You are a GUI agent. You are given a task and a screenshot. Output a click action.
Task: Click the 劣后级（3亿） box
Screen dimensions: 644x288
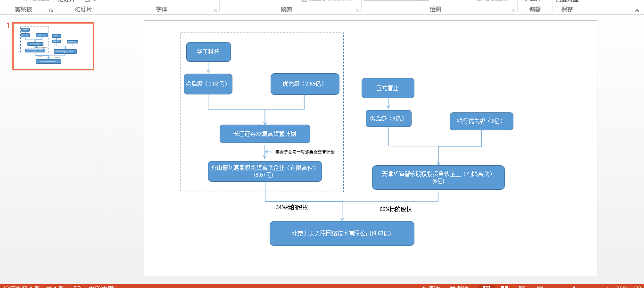(x=388, y=119)
